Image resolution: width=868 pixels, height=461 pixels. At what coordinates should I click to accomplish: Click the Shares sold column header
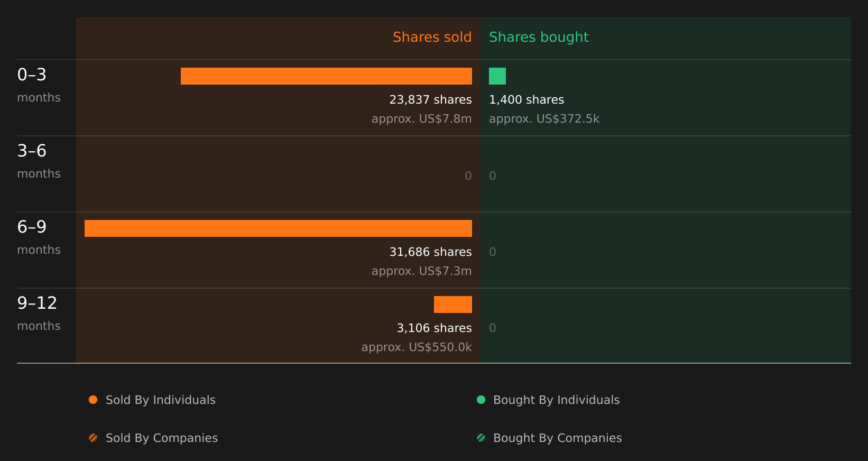(432, 37)
